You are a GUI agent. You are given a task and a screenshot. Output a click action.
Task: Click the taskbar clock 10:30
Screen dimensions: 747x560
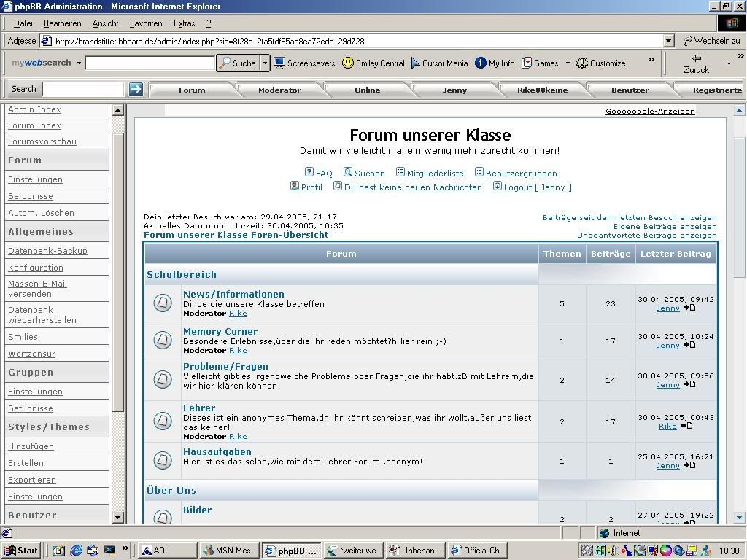729,551
